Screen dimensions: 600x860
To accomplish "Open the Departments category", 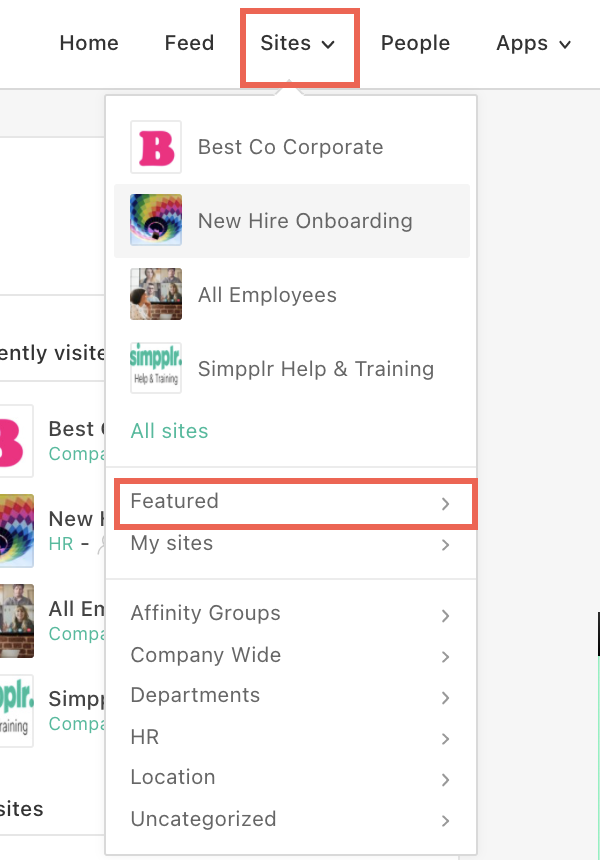I will click(291, 695).
